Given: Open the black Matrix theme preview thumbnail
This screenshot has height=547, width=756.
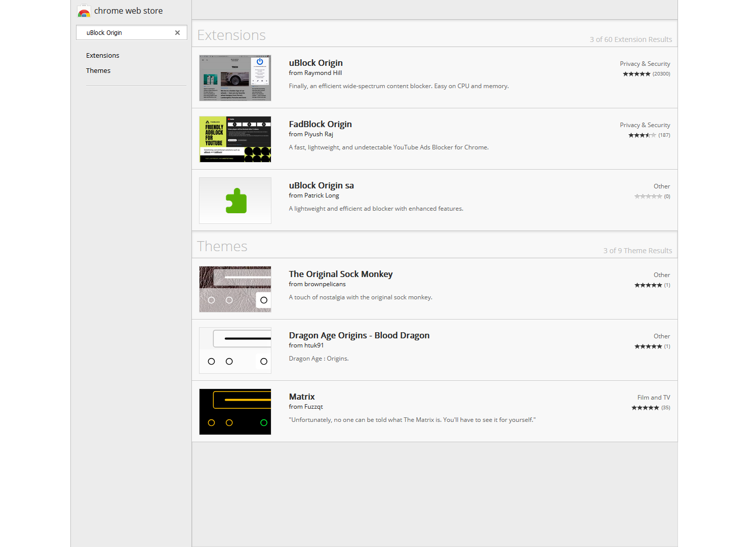Looking at the screenshot, I should pos(235,412).
